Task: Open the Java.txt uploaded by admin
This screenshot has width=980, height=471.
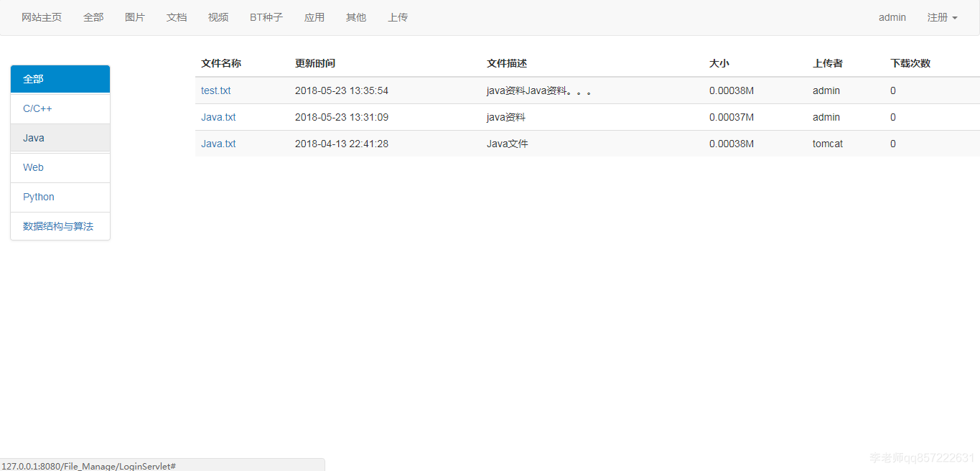Action: click(218, 117)
